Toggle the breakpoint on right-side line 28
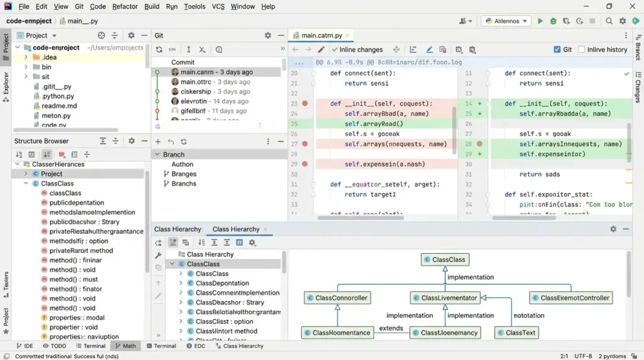This screenshot has width=644, height=360. pos(479,144)
